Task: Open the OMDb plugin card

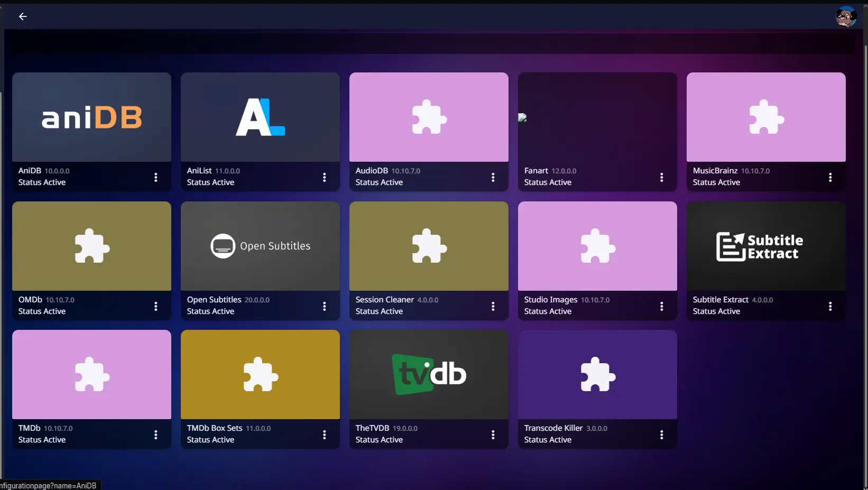Action: pos(91,246)
